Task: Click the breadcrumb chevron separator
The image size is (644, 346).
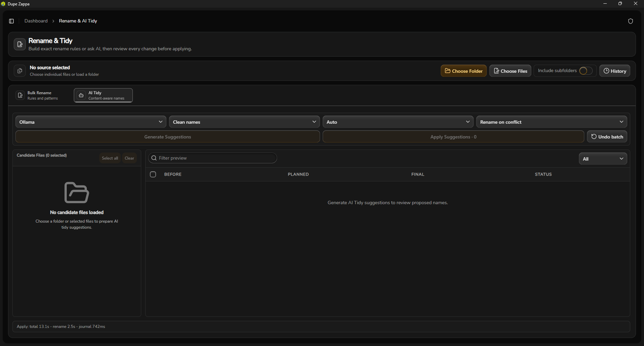Action: 53,21
